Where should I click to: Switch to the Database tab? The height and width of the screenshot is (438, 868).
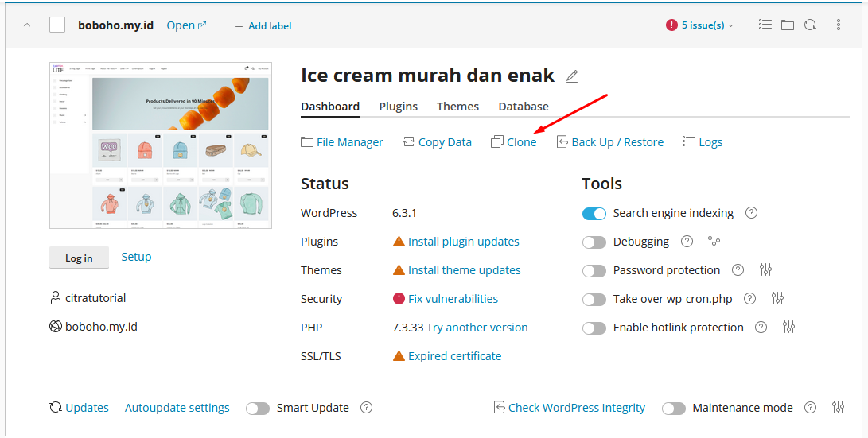point(524,107)
